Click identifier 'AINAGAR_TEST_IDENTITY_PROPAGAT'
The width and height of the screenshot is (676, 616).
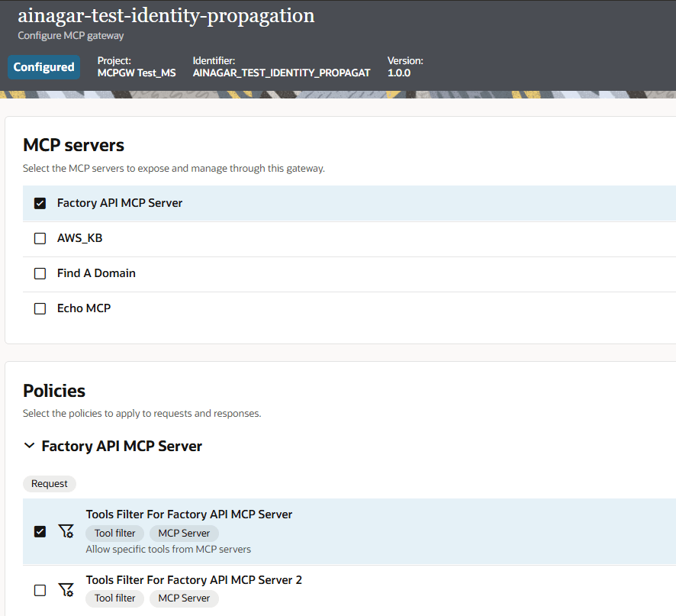(282, 73)
